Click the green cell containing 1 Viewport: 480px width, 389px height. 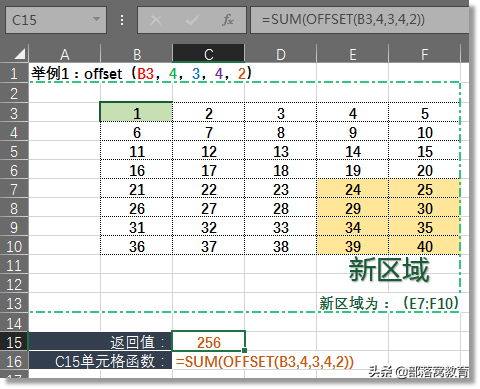click(x=136, y=113)
